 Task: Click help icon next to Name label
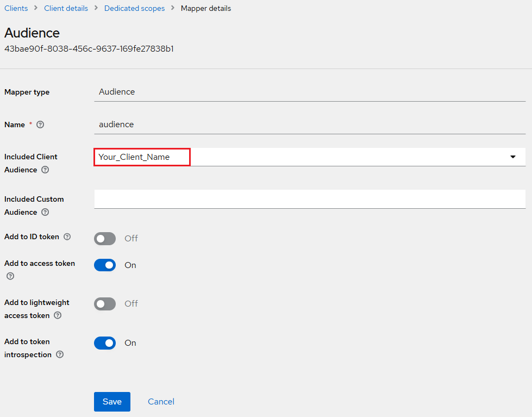point(40,125)
